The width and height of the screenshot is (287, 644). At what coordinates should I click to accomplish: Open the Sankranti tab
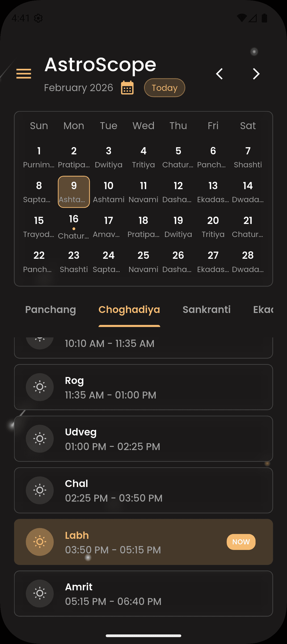[x=207, y=310]
